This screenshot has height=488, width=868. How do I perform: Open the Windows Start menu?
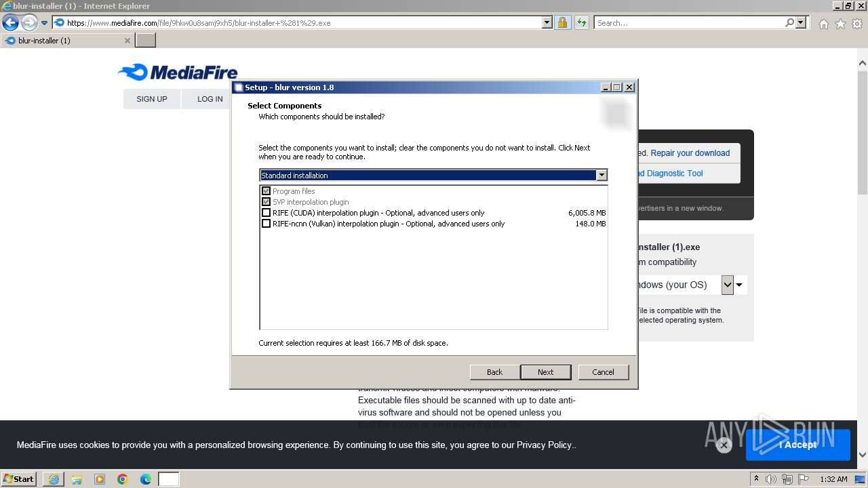pyautogui.click(x=19, y=479)
